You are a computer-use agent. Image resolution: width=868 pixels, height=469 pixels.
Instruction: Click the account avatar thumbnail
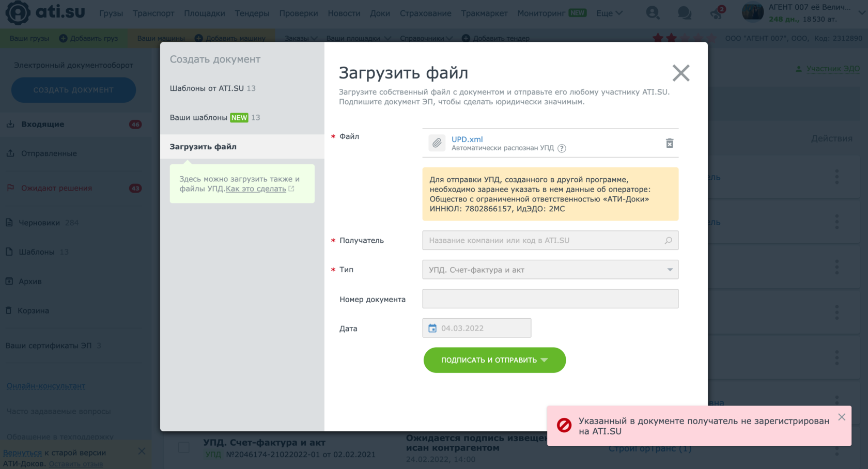coord(753,12)
